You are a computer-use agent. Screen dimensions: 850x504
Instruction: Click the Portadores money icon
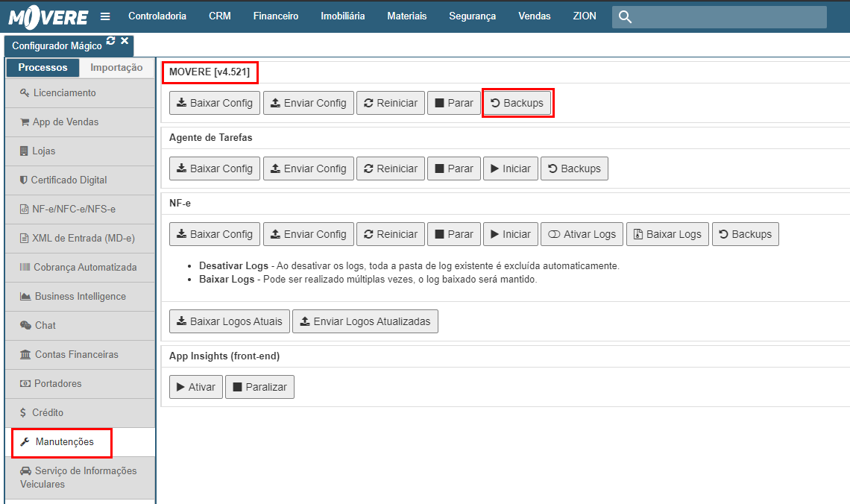[x=25, y=384]
